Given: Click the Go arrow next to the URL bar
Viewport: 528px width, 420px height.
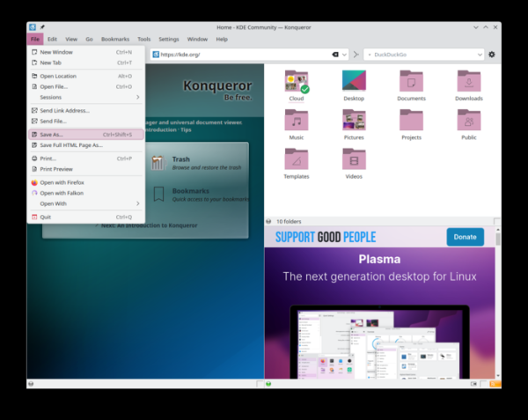Looking at the screenshot, I should click(x=356, y=55).
